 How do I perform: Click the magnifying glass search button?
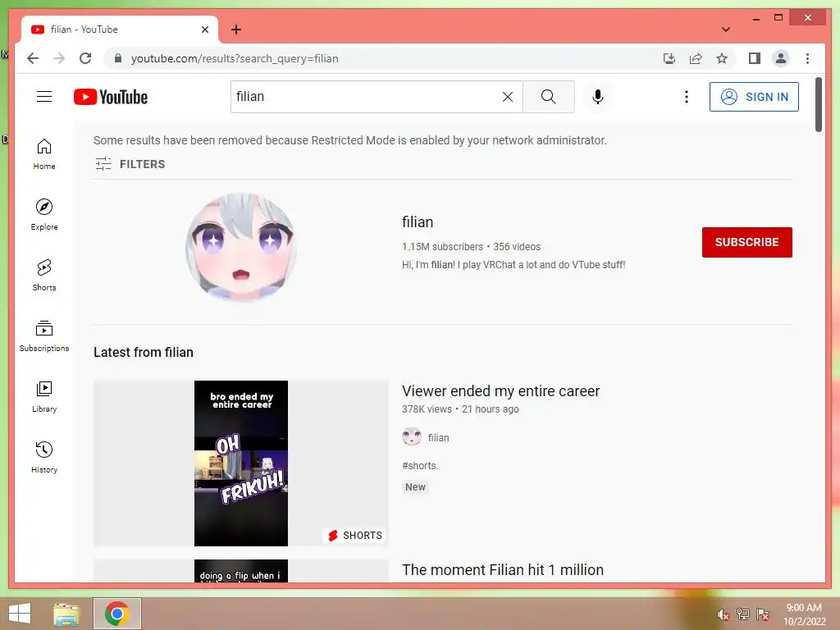point(548,97)
